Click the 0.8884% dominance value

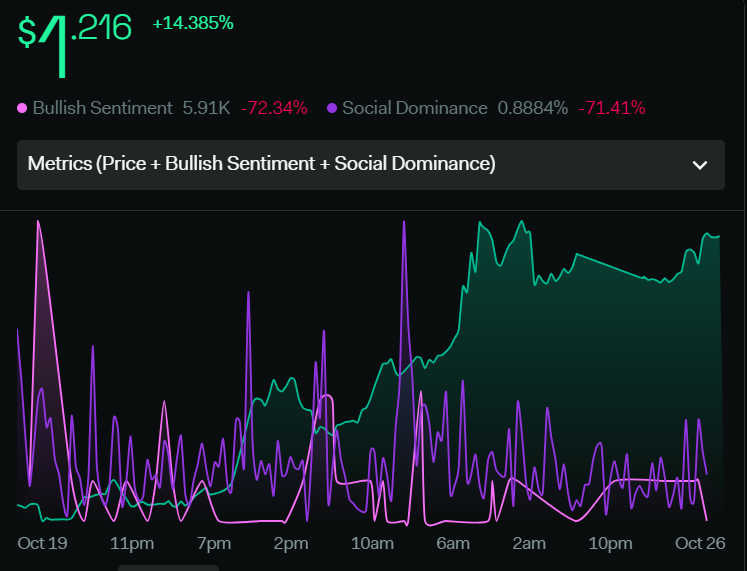(533, 108)
